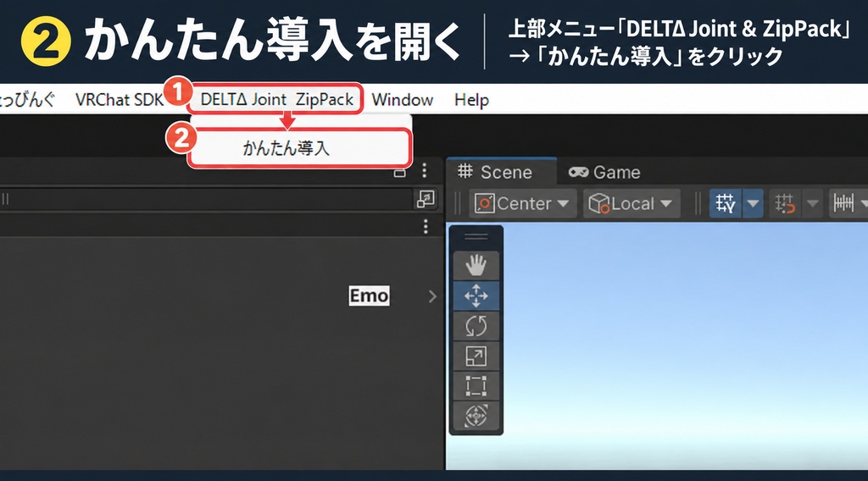Grab the Scene tools overlay handle

point(476,237)
